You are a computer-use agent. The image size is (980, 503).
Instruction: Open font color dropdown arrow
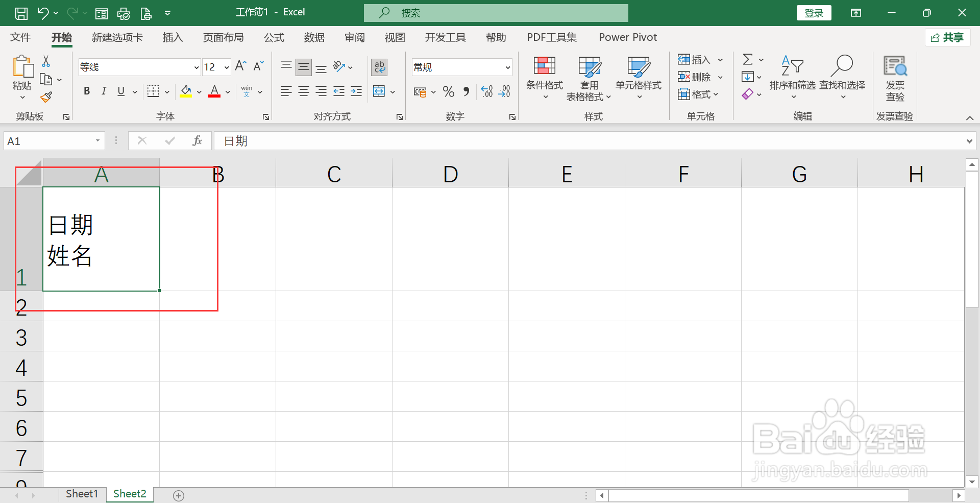(x=228, y=92)
